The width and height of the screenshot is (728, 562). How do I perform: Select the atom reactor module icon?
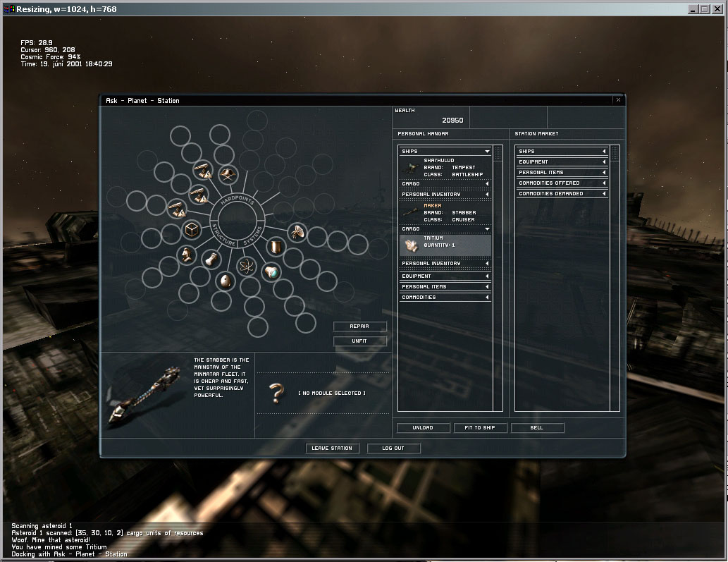[246, 267]
